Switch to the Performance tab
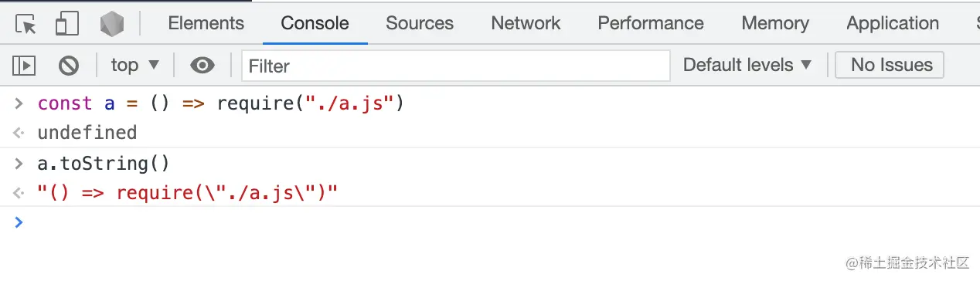The height and width of the screenshot is (281, 980). pyautogui.click(x=651, y=24)
